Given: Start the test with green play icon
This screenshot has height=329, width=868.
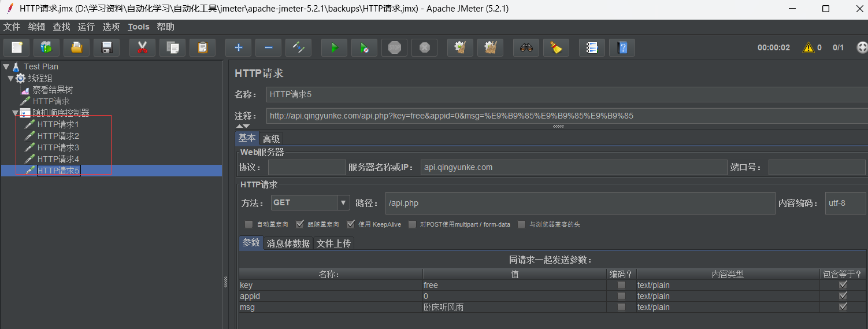Looking at the screenshot, I should pyautogui.click(x=334, y=47).
